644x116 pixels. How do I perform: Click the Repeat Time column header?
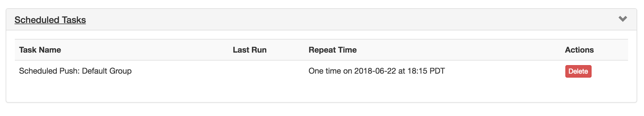pyautogui.click(x=333, y=50)
